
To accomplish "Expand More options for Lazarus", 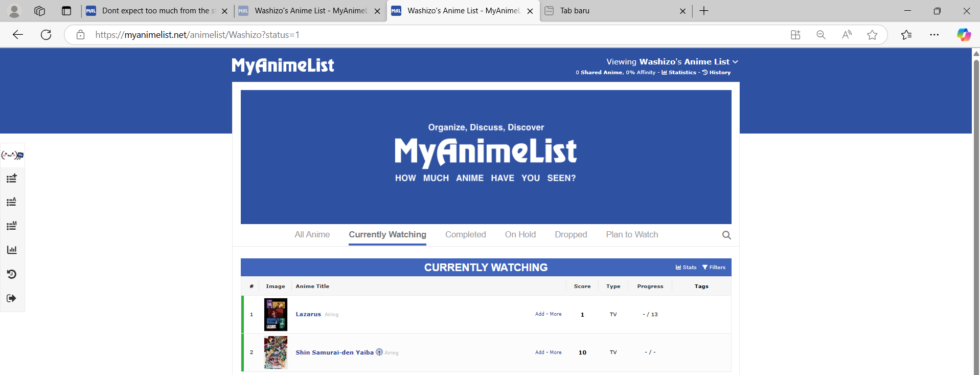I will tap(556, 314).
